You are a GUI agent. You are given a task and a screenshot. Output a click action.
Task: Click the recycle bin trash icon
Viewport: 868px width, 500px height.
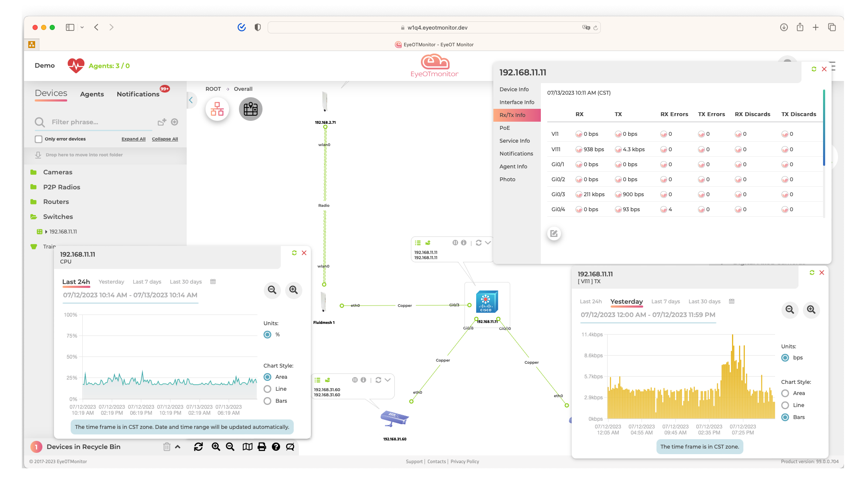(167, 447)
